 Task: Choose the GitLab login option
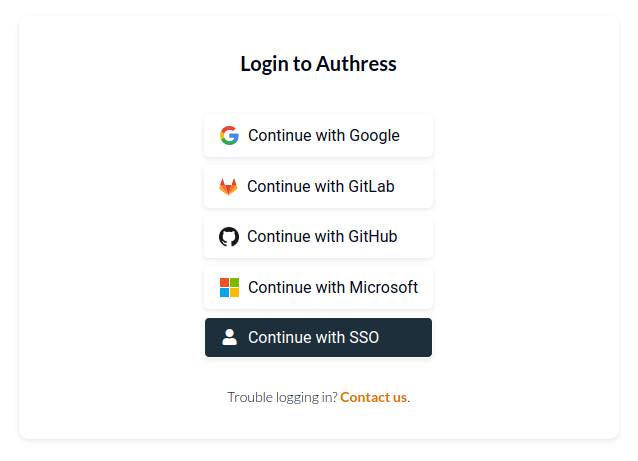[318, 187]
